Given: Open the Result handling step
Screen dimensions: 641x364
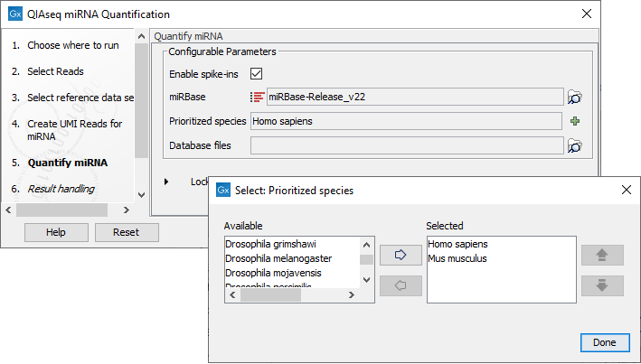Looking at the screenshot, I should [61, 189].
